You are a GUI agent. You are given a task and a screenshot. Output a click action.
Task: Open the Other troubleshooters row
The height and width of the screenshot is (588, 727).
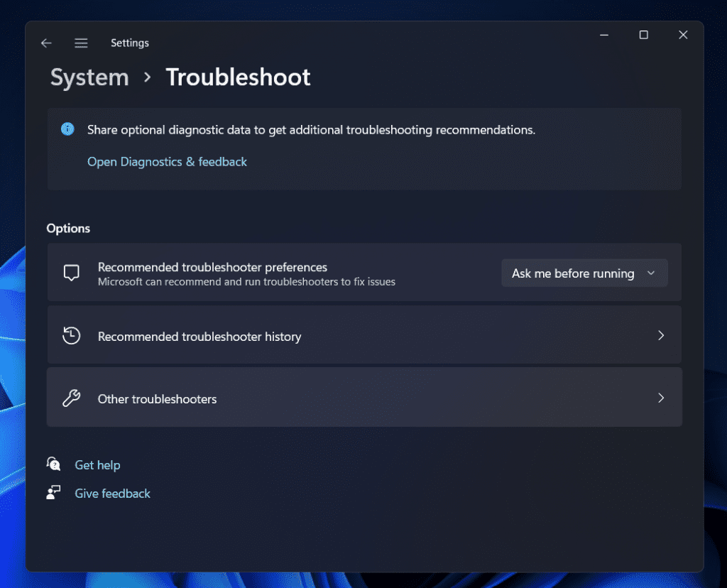coord(364,398)
